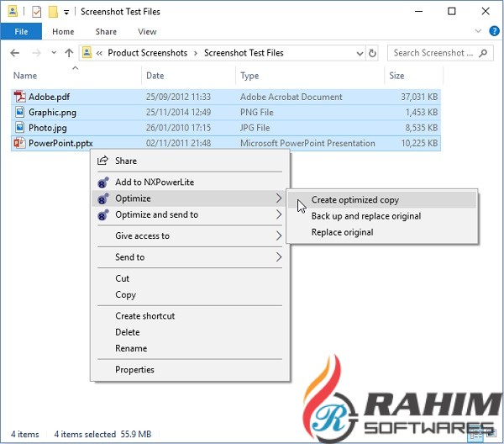Screen dimensions: 504x444
Task: Click NXPowerLite icon beside Add to NXPowerLite
Action: (x=102, y=182)
